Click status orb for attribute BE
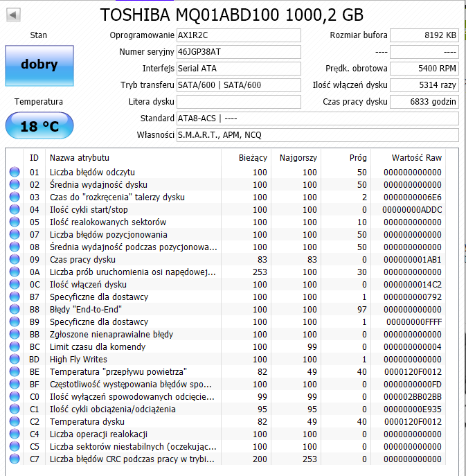 (15, 371)
